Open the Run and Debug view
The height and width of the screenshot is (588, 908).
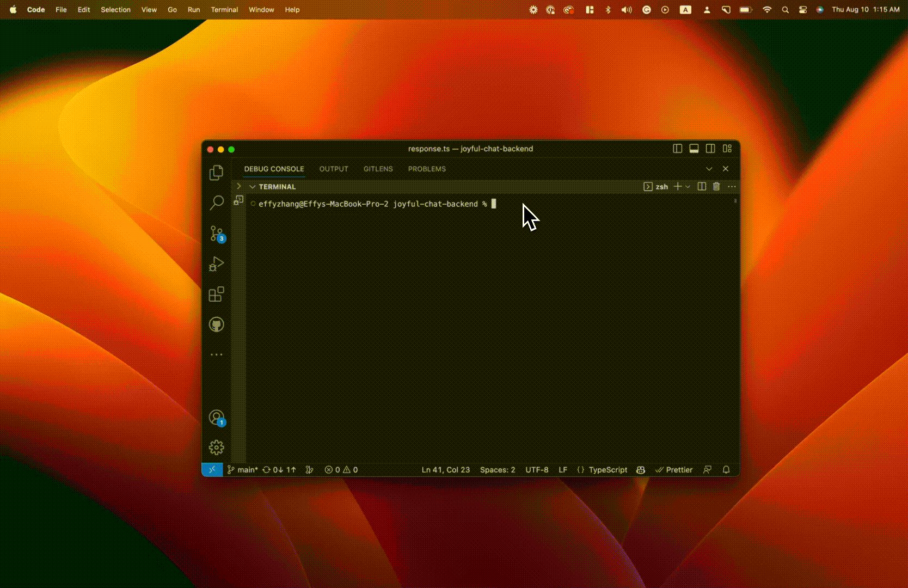click(x=216, y=264)
